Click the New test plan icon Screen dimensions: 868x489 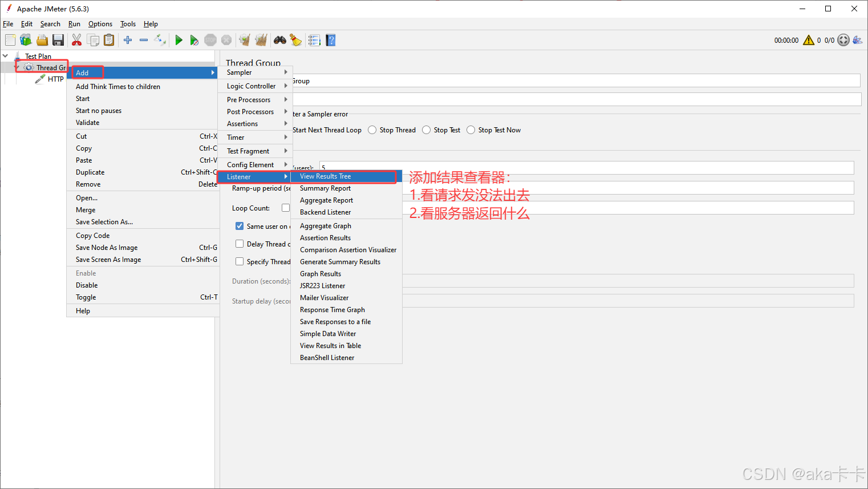(10, 40)
